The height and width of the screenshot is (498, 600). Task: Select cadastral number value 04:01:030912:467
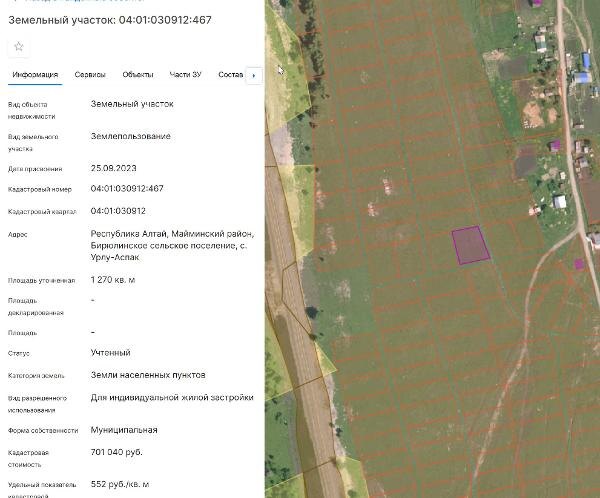coord(127,188)
